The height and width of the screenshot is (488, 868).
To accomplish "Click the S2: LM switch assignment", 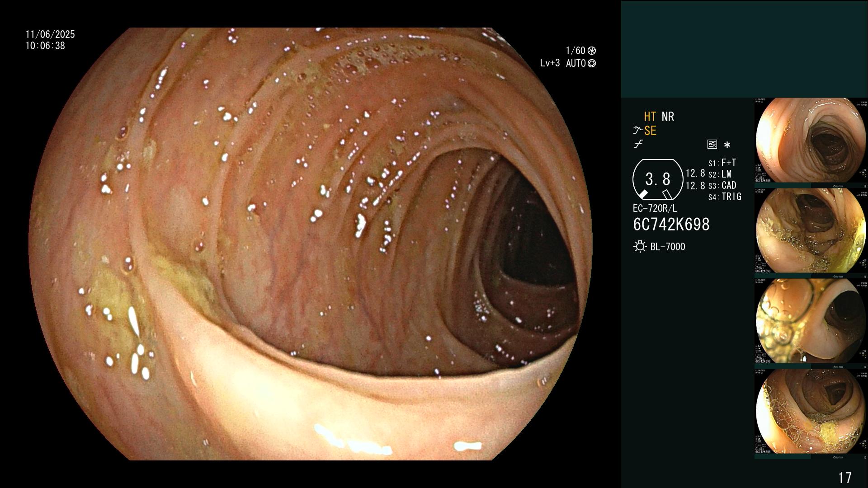I will point(720,174).
